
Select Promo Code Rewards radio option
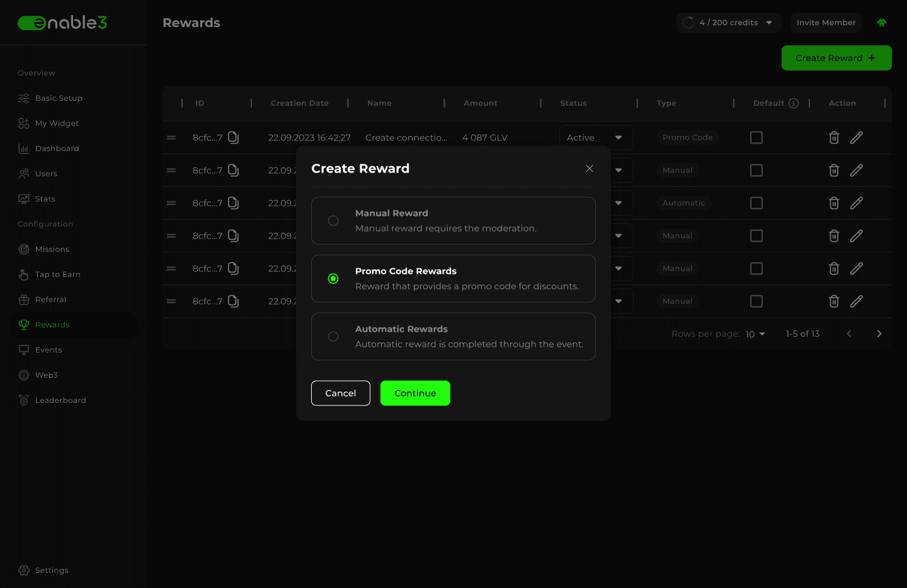(x=333, y=278)
